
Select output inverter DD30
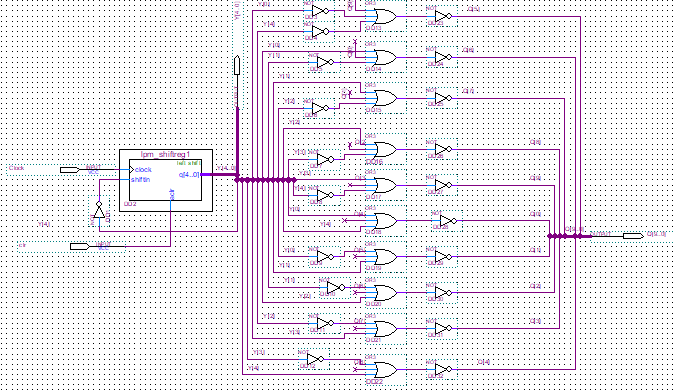(x=443, y=293)
